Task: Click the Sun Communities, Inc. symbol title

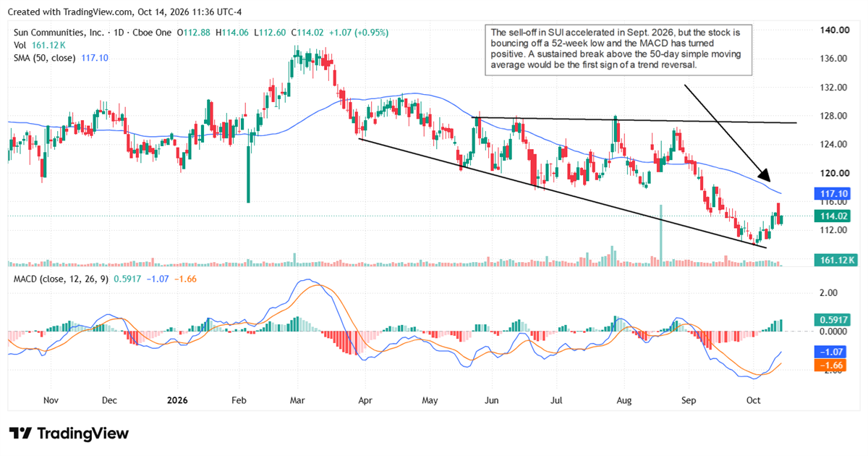Action: [x=59, y=33]
